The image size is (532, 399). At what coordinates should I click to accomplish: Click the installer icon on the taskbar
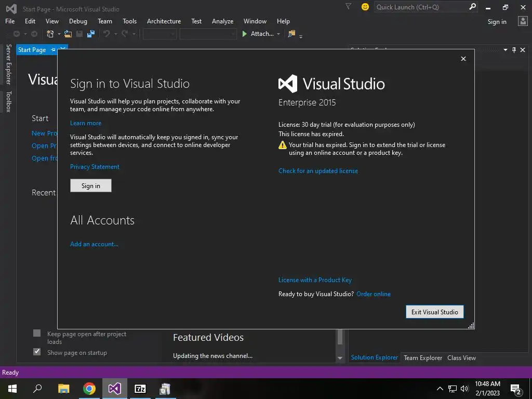coord(165,389)
